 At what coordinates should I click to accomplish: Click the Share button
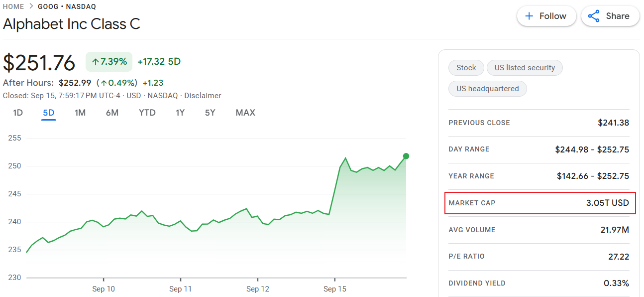pyautogui.click(x=610, y=16)
